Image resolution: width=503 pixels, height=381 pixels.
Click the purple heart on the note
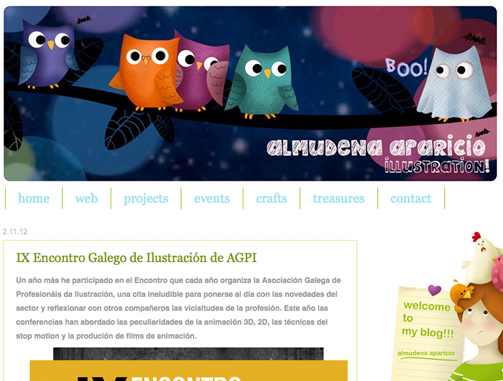[x=434, y=290]
